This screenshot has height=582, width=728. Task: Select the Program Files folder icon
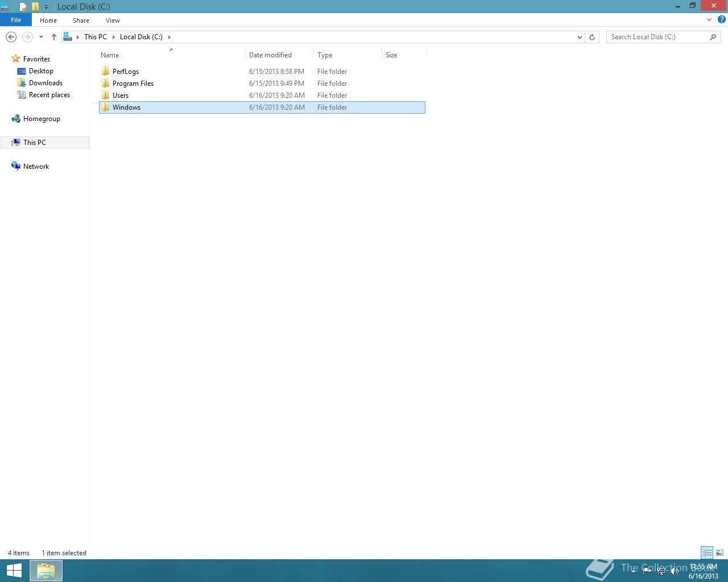(x=105, y=84)
